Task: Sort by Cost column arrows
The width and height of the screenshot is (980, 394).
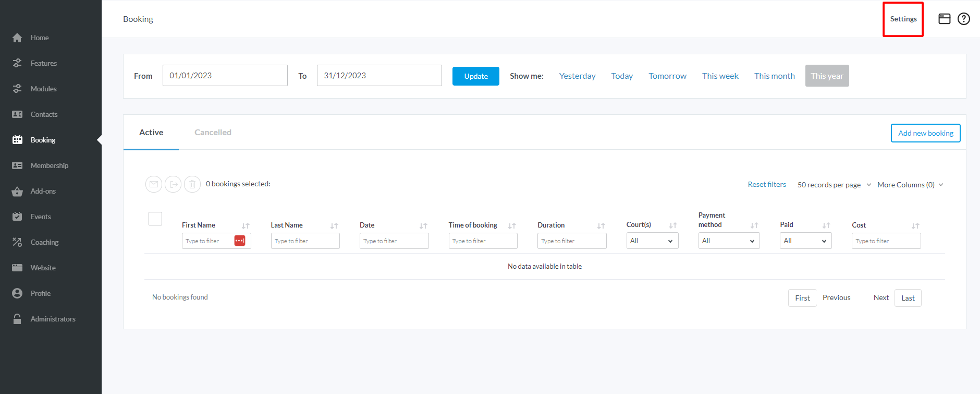Action: tap(915, 226)
